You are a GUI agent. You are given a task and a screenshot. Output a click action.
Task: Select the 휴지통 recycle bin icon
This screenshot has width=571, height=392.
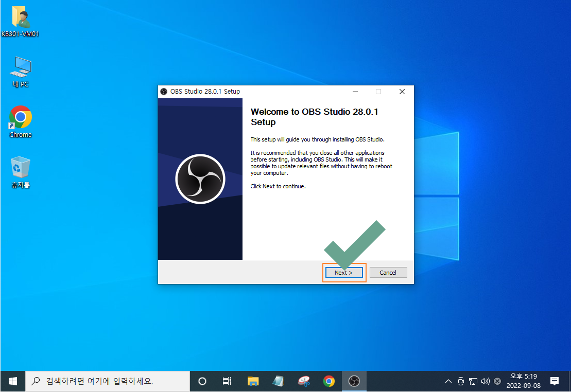pos(21,172)
